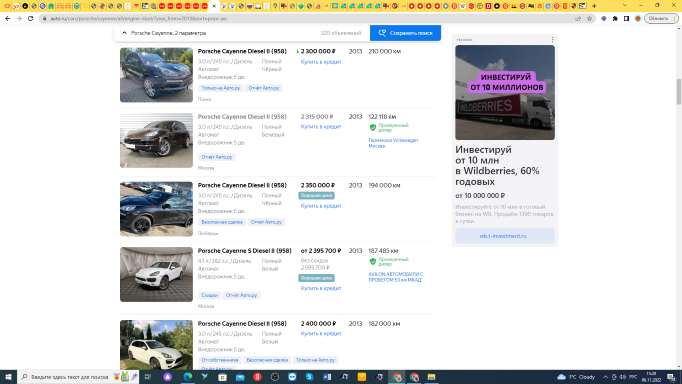Open browser extensions puzzle icon

pos(615,19)
